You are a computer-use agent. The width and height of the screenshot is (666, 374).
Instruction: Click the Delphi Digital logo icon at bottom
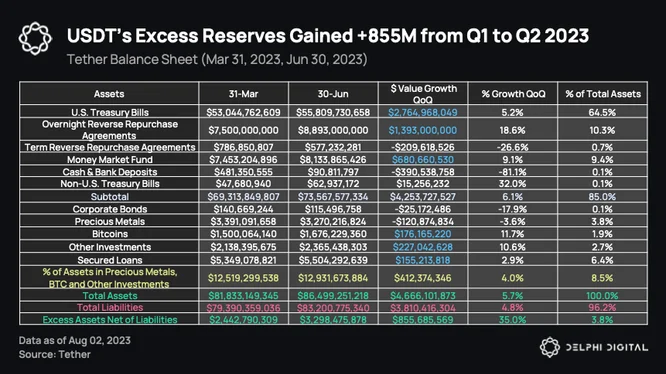click(x=550, y=347)
